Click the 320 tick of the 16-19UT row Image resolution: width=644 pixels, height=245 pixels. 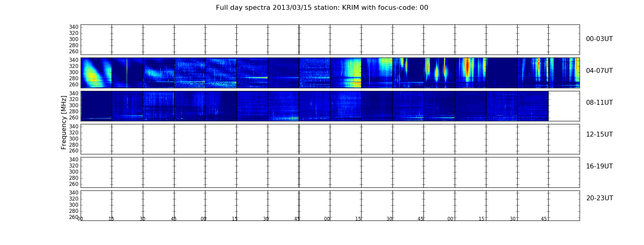(x=74, y=166)
